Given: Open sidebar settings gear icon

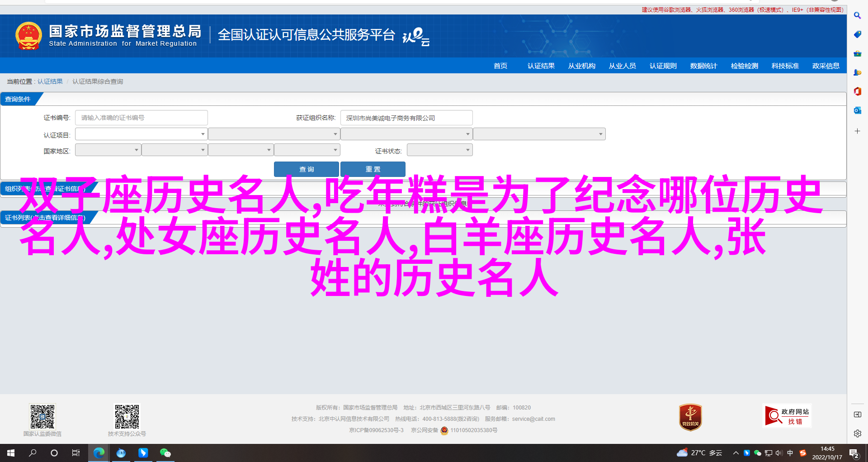Looking at the screenshot, I should point(857,433).
